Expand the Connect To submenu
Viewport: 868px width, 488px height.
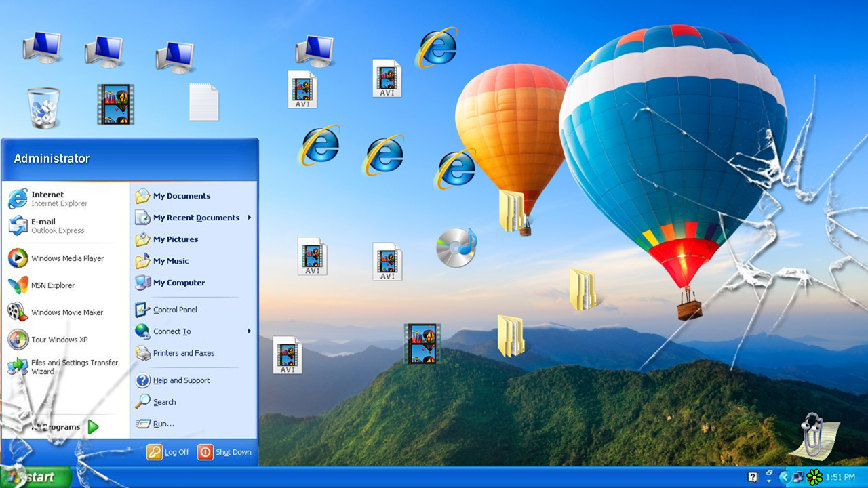click(x=193, y=331)
